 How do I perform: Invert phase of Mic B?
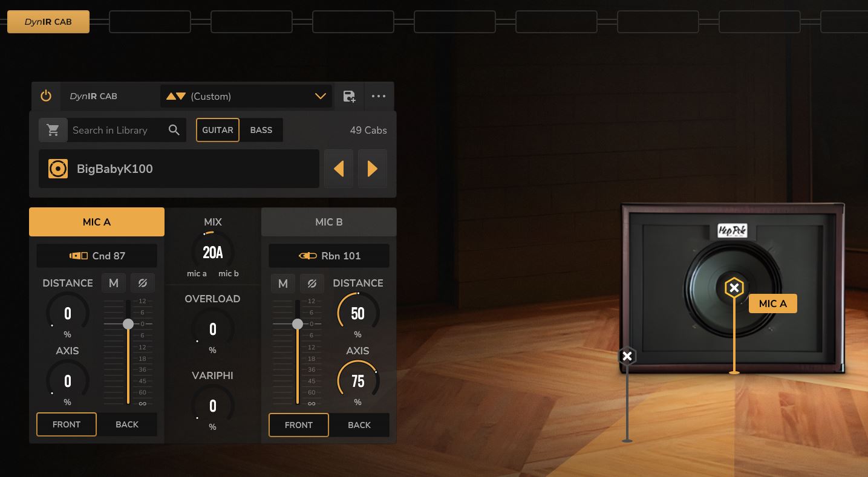pos(312,283)
